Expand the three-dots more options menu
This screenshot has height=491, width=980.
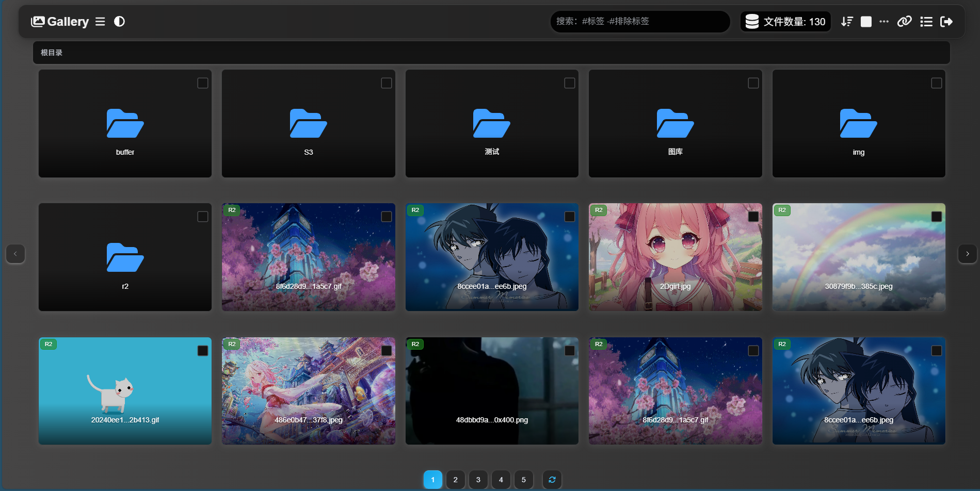[x=884, y=22]
